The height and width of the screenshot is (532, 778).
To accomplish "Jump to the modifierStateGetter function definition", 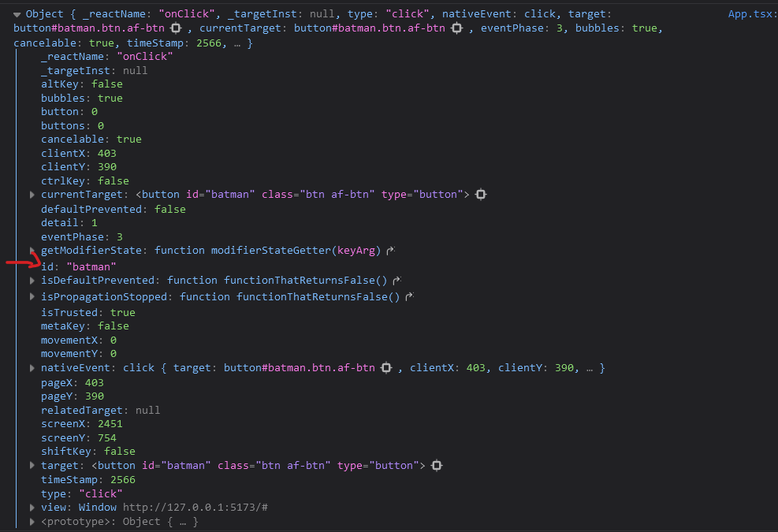I will 390,251.
